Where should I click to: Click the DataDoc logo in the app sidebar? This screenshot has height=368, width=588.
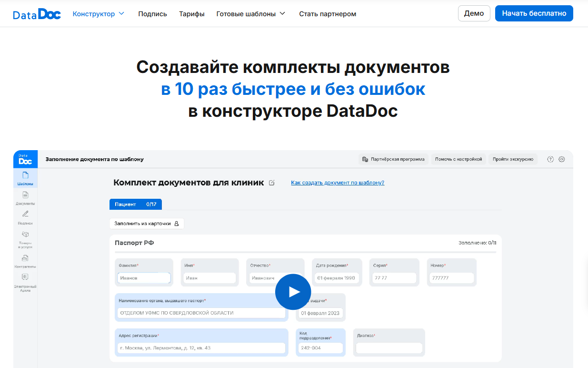pos(25,159)
